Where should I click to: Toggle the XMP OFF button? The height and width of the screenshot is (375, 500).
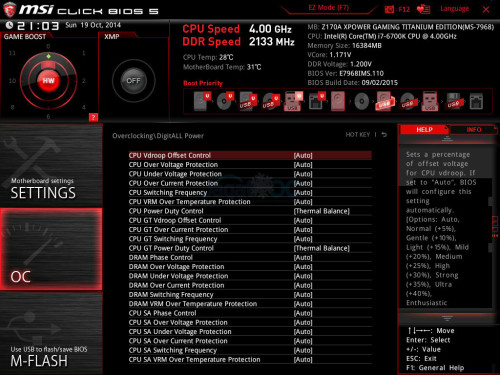click(133, 81)
